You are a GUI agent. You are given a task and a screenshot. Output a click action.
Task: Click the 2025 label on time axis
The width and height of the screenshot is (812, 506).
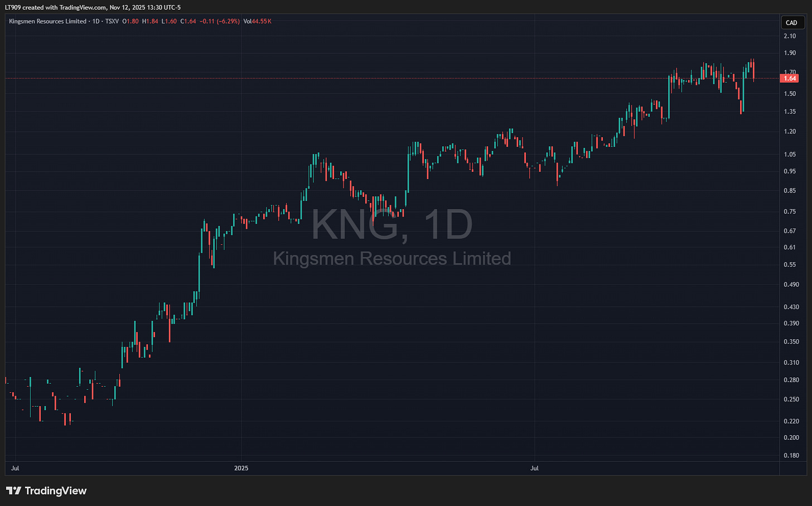click(x=241, y=468)
